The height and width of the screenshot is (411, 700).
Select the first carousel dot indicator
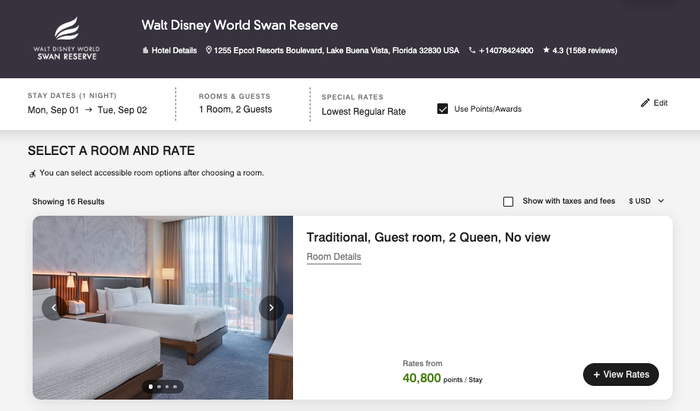151,386
